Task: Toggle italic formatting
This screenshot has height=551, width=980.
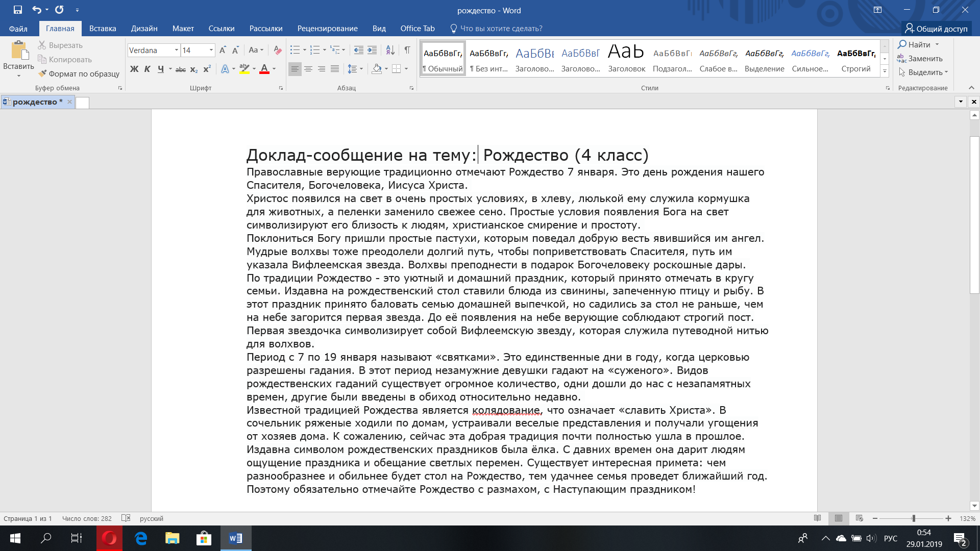Action: [x=148, y=69]
